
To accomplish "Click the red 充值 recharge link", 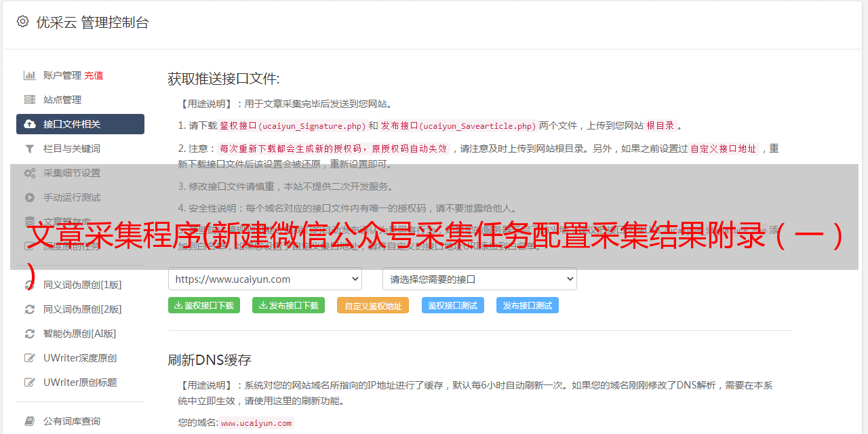I will point(94,75).
